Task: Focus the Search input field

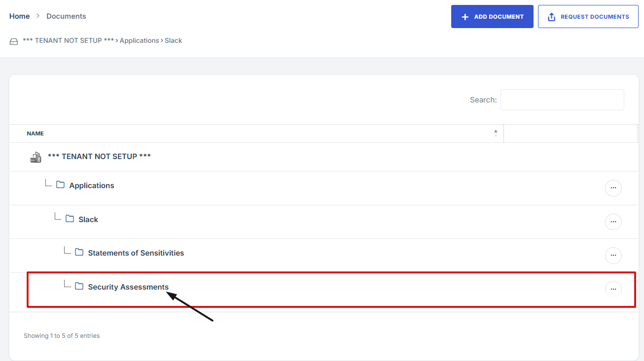Action: click(x=562, y=99)
